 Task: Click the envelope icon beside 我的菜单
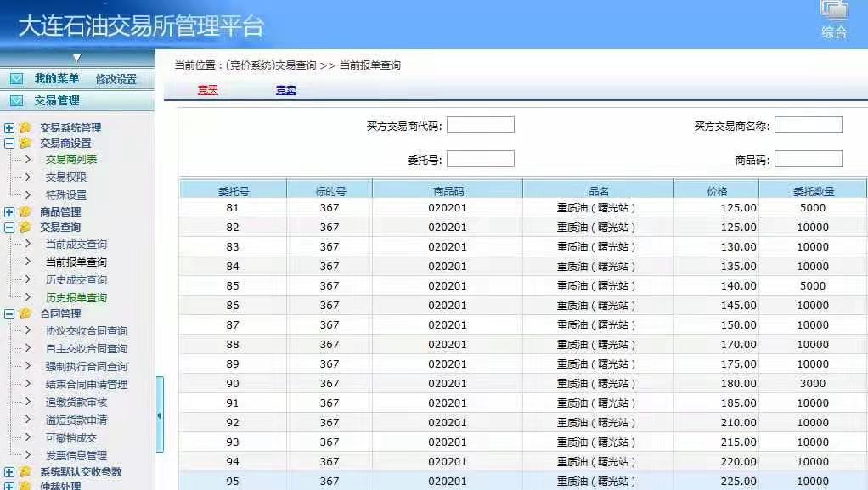tap(16, 79)
